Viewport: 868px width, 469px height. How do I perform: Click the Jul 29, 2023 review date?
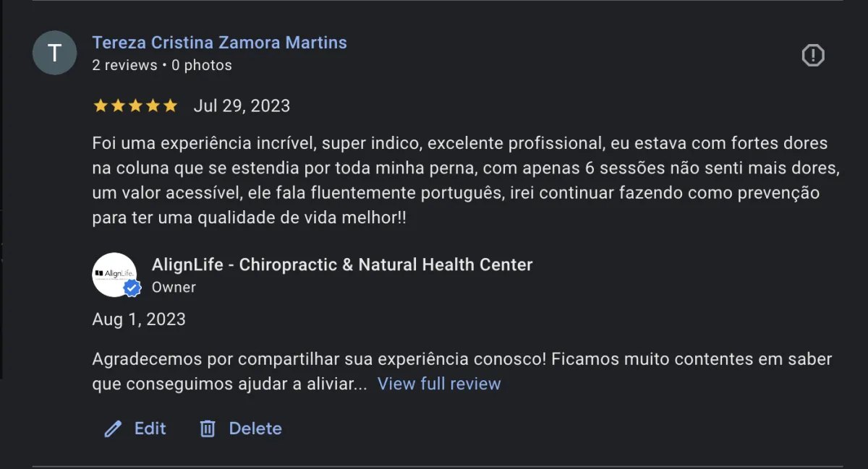tap(242, 106)
